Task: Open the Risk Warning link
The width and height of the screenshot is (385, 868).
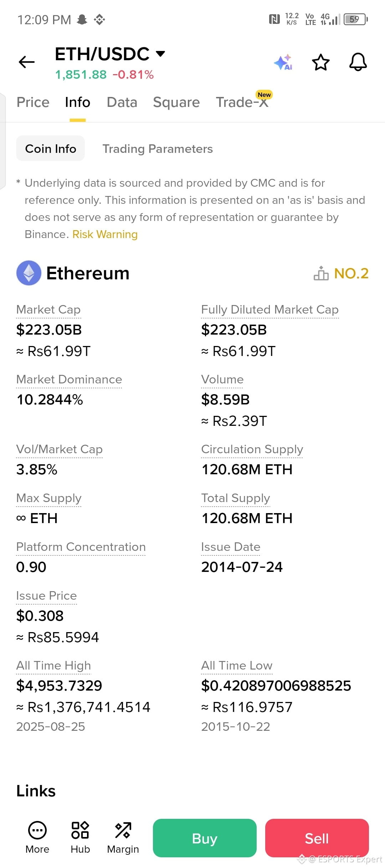Action: (105, 234)
